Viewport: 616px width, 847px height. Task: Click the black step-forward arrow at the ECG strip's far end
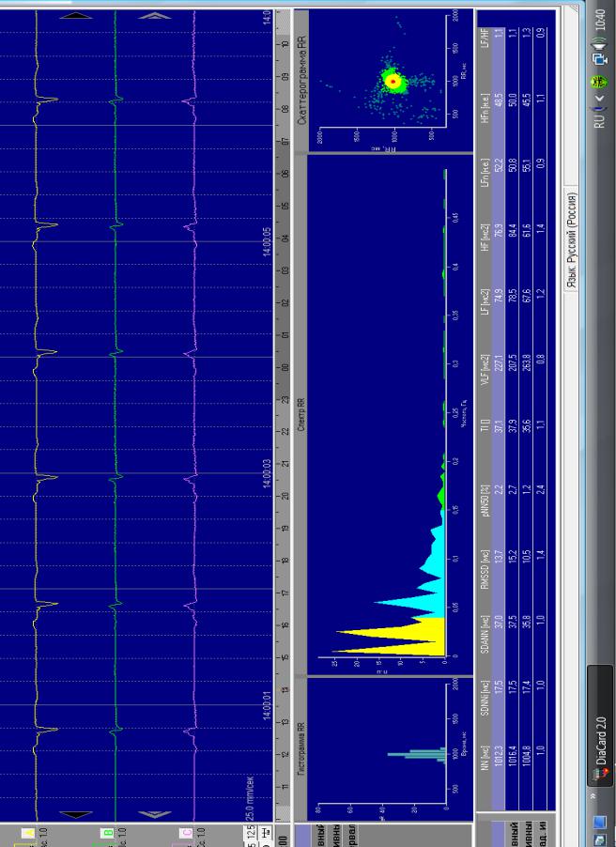76,16
